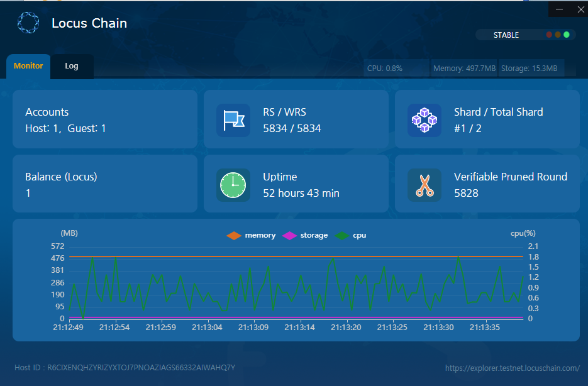Toggle the cpu series in chart legend
The image size is (588, 386).
coord(351,235)
